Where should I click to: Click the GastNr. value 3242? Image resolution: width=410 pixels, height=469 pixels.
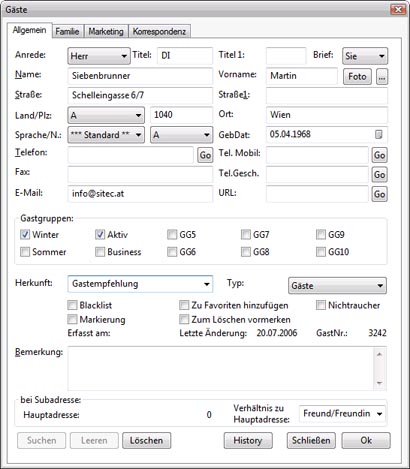tap(377, 333)
